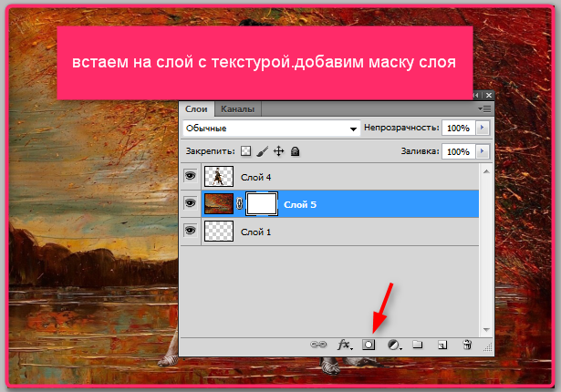
Task: Open Заливка slider arrow
Action: point(483,151)
